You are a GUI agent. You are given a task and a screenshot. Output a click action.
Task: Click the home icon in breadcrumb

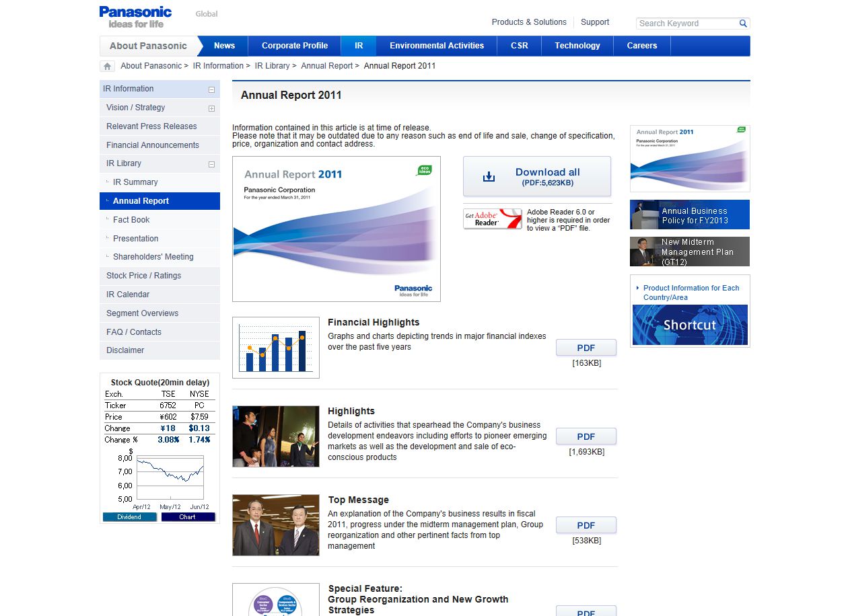(107, 66)
